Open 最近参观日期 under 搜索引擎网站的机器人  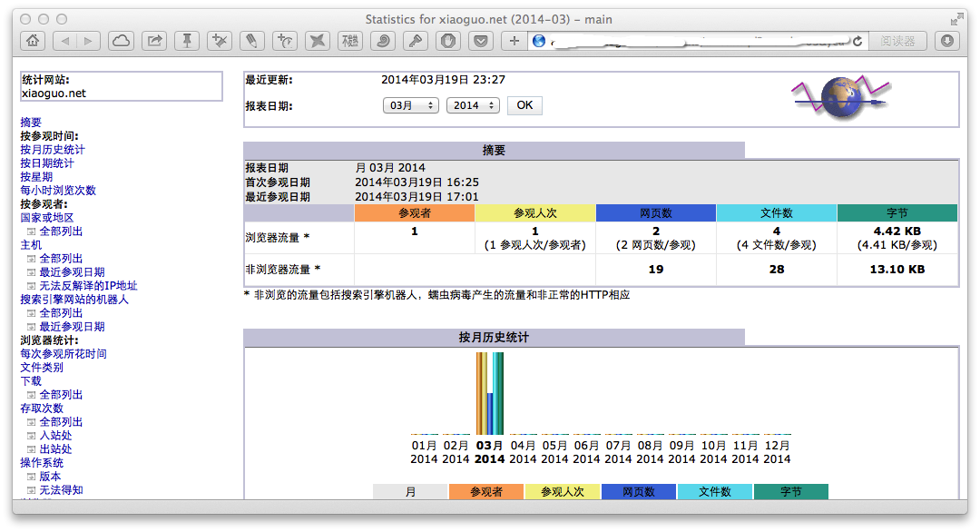point(72,326)
